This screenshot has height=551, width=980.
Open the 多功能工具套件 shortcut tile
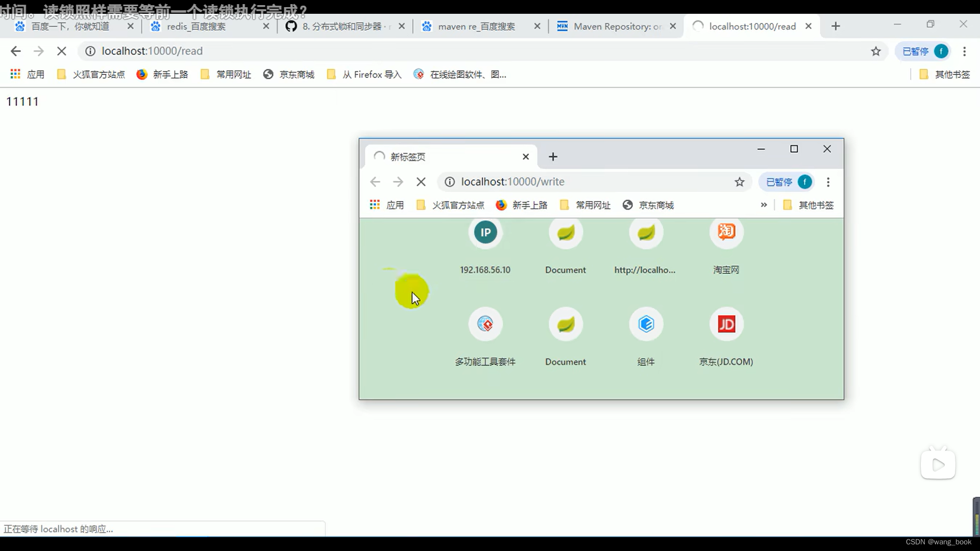point(485,338)
